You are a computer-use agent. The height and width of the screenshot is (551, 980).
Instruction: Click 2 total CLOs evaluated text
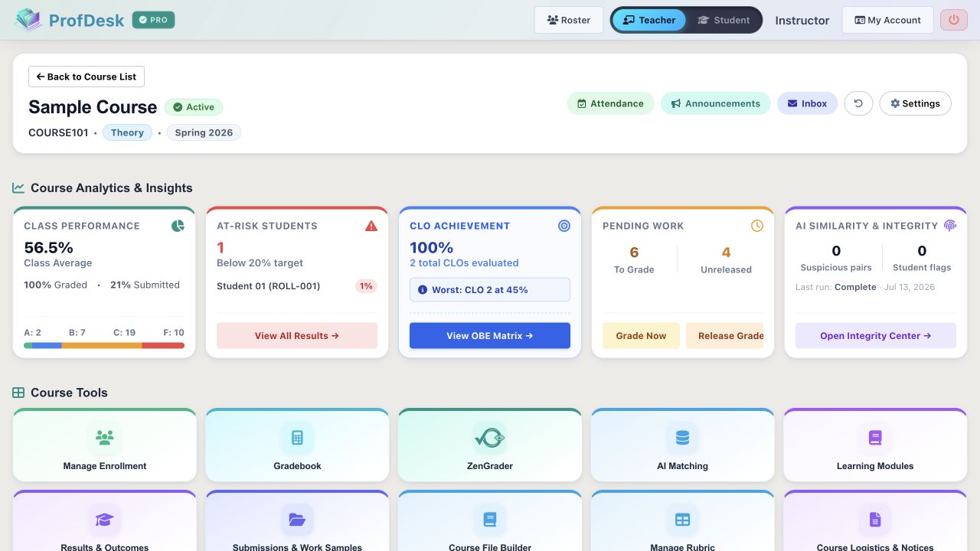click(x=464, y=263)
